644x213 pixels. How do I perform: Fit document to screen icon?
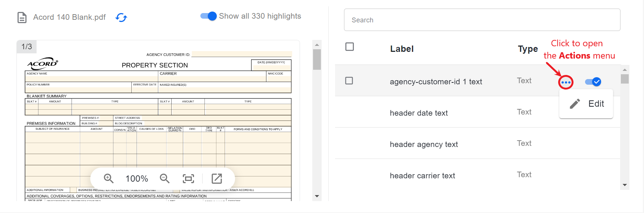pos(188,179)
